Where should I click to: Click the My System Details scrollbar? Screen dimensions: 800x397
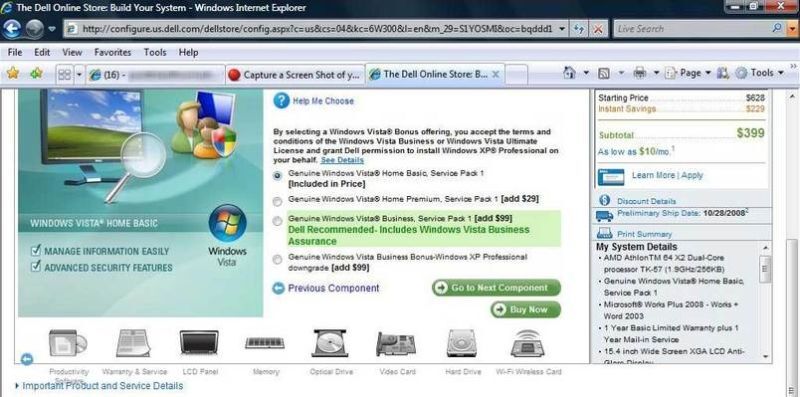[765, 302]
